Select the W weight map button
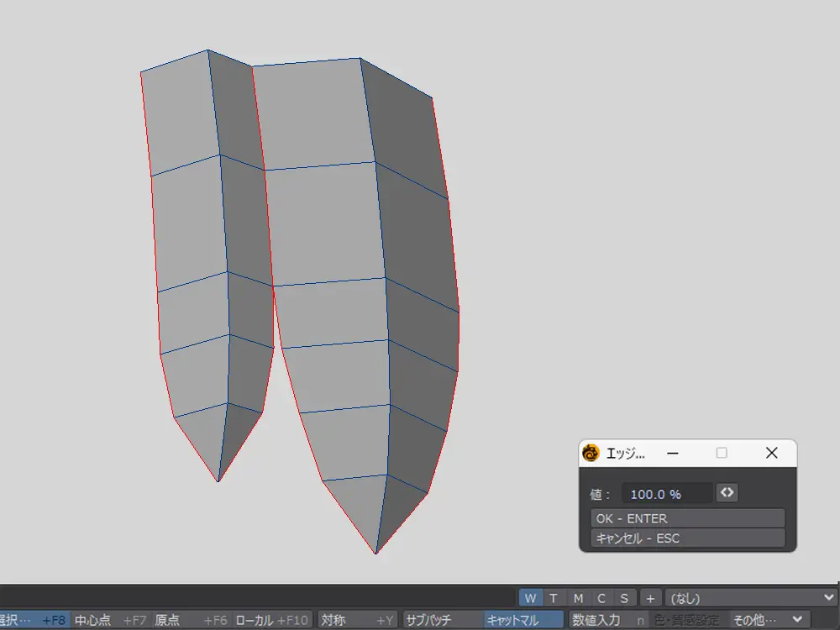840x630 pixels. [530, 598]
